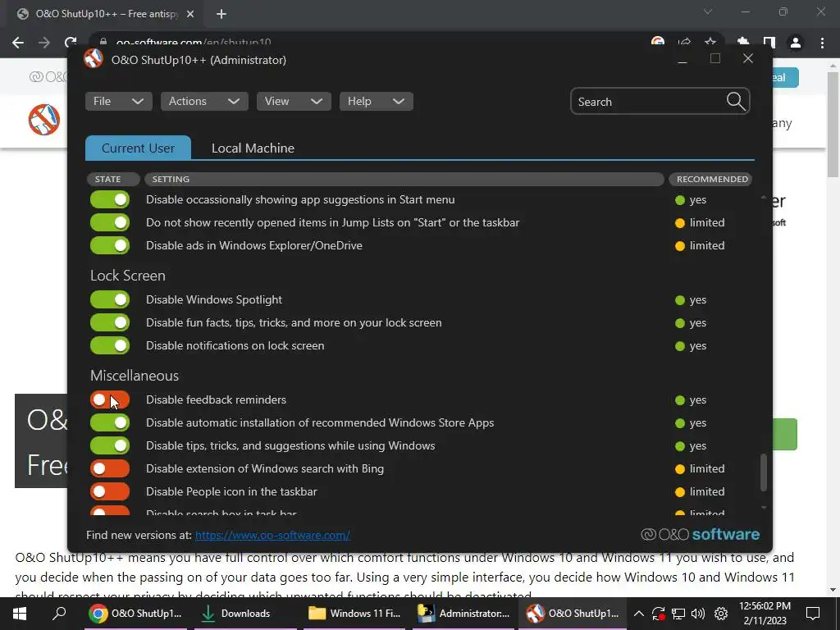Enable Disable People icon in the taskbar
Screen dimensions: 840x630
110,492
